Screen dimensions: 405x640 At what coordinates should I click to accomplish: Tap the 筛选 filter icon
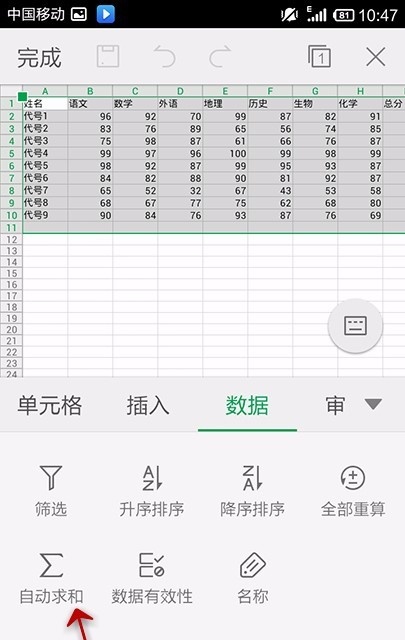click(x=51, y=478)
